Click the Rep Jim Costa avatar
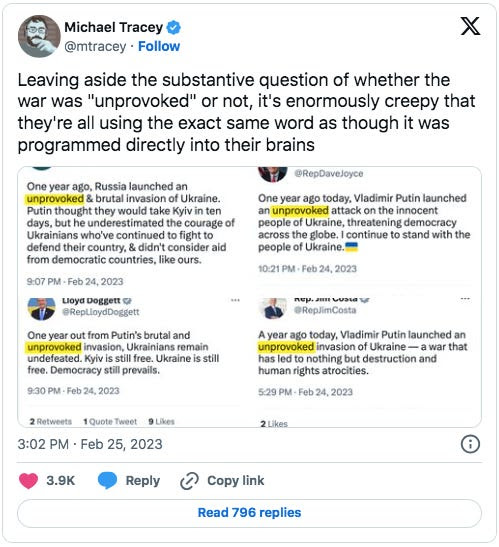499x547 pixels. (273, 308)
